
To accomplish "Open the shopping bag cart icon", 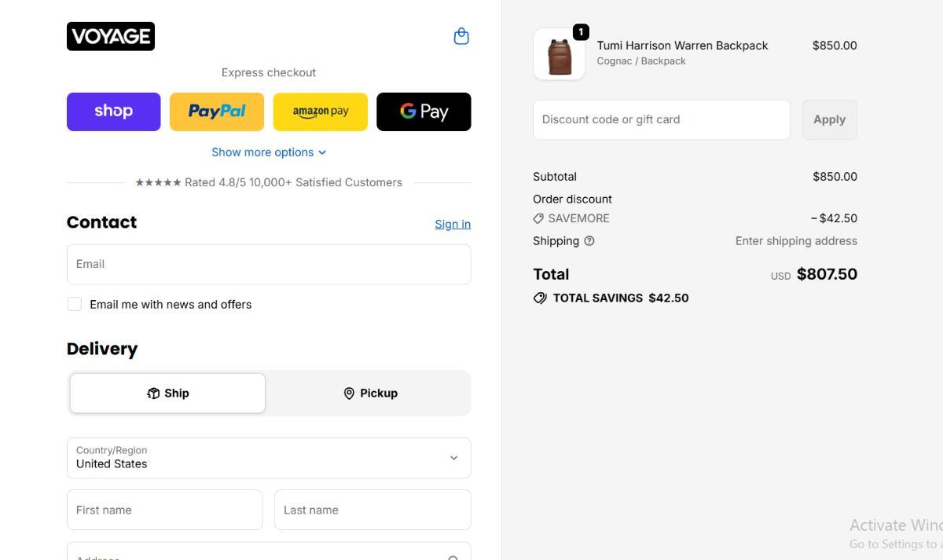I will coord(461,36).
